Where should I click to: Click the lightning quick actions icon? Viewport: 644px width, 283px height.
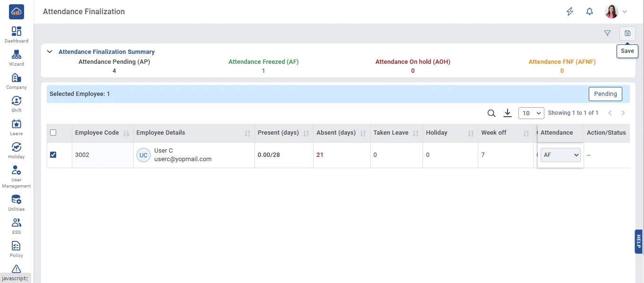pyautogui.click(x=570, y=12)
